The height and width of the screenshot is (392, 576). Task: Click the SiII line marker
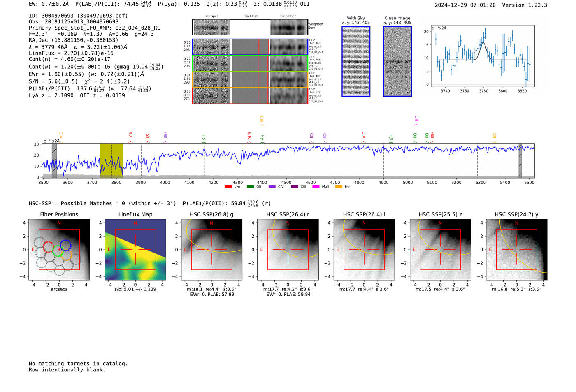pyautogui.click(x=148, y=137)
